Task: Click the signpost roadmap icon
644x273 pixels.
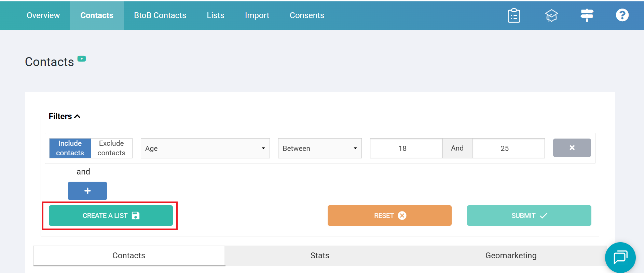Action: 587,15
